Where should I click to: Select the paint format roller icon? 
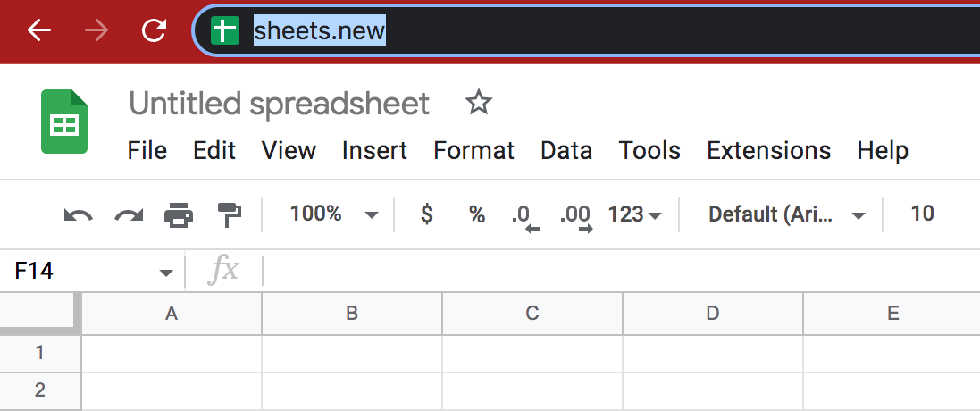point(230,214)
